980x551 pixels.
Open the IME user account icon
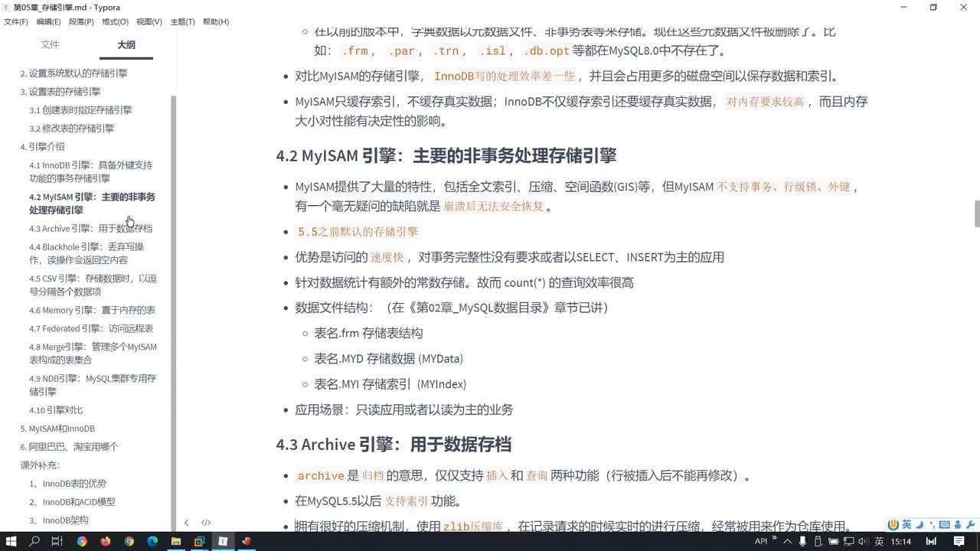958,525
